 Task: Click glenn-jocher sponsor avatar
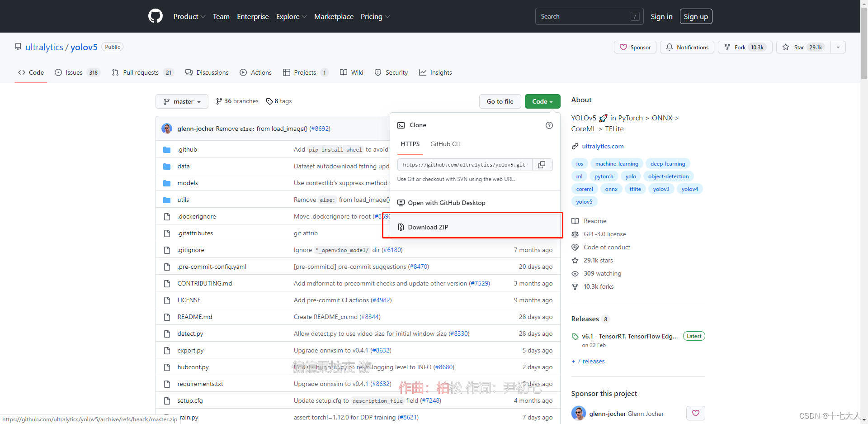click(579, 413)
